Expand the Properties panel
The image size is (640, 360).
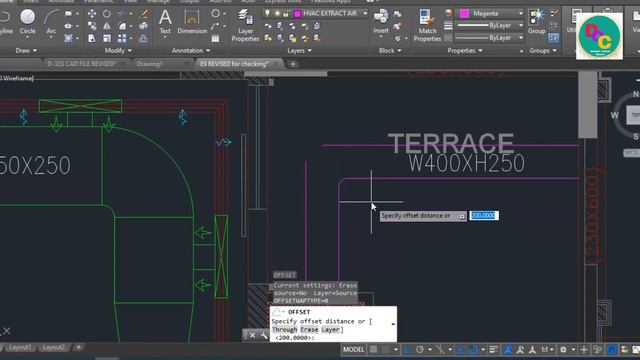click(x=464, y=51)
